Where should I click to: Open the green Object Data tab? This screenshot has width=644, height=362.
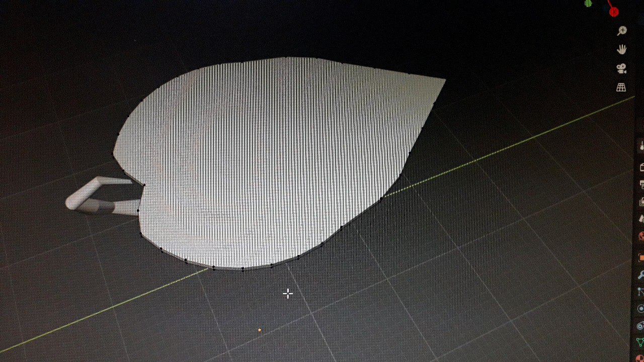tap(641, 342)
